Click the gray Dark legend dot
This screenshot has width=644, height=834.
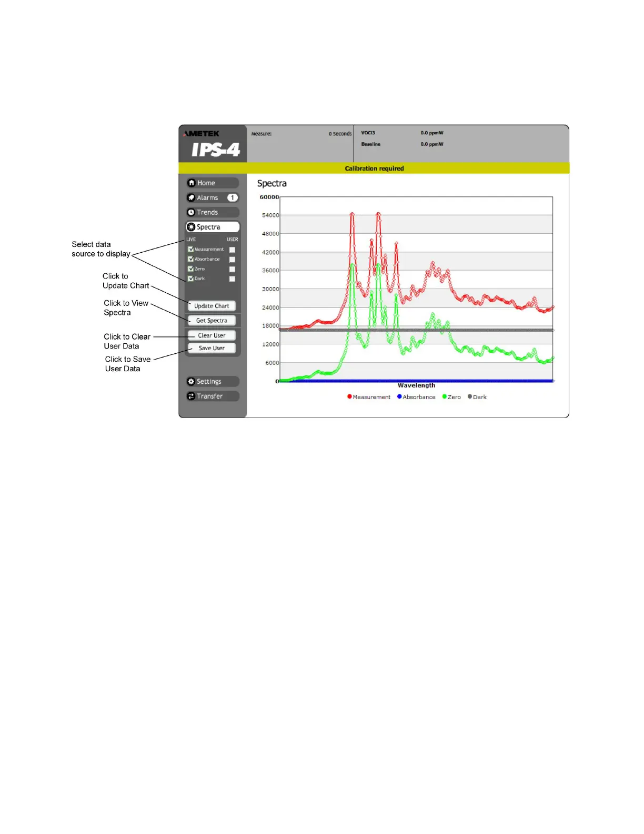point(470,396)
